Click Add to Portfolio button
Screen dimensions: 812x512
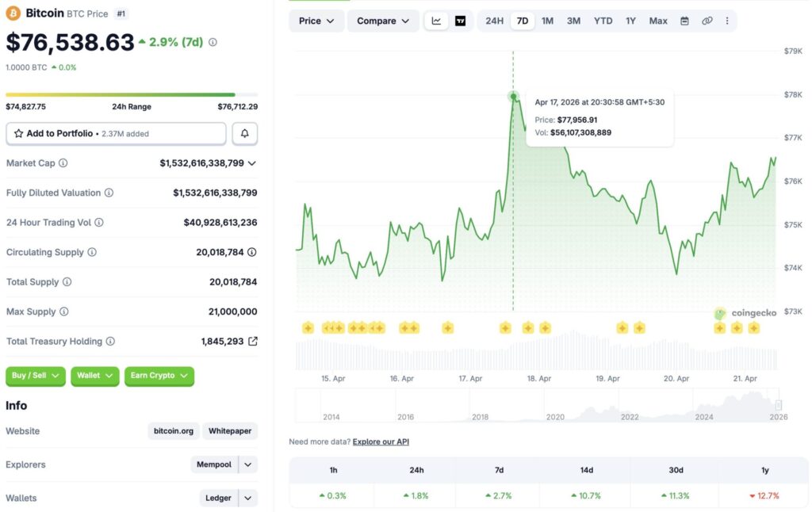(116, 134)
